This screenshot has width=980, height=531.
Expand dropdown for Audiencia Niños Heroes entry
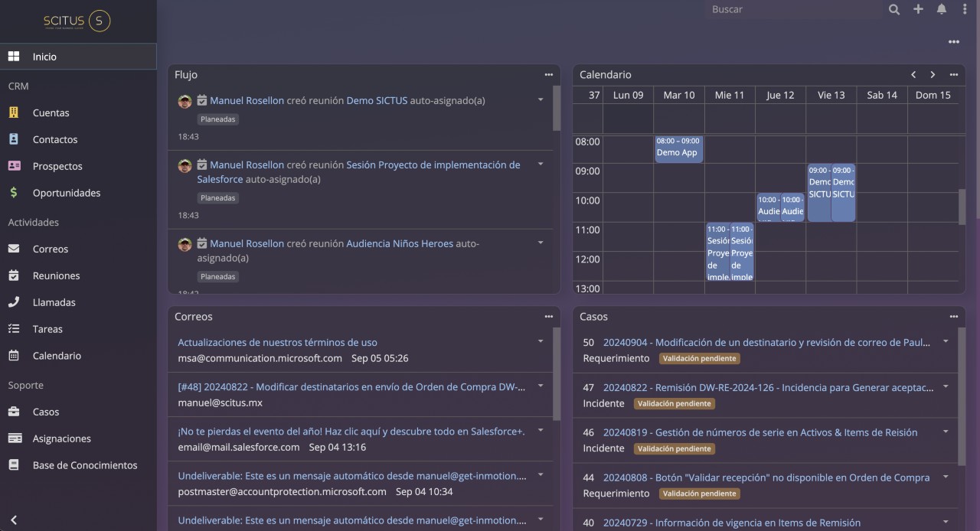[541, 243]
